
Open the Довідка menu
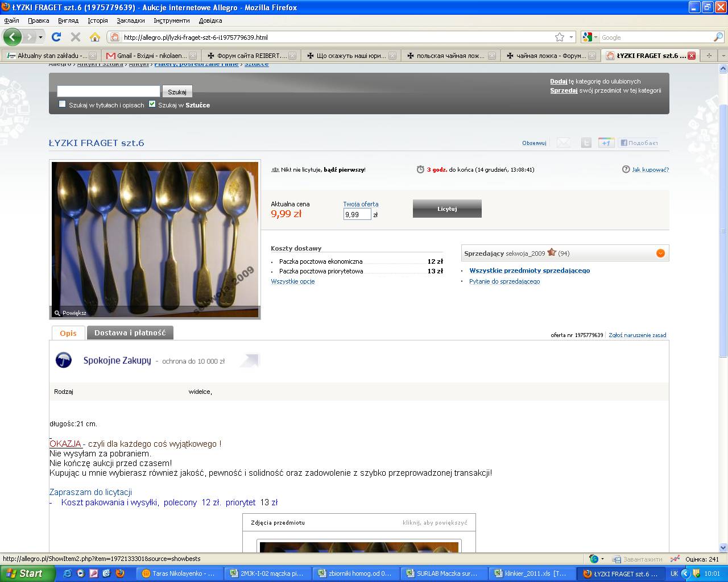210,20
